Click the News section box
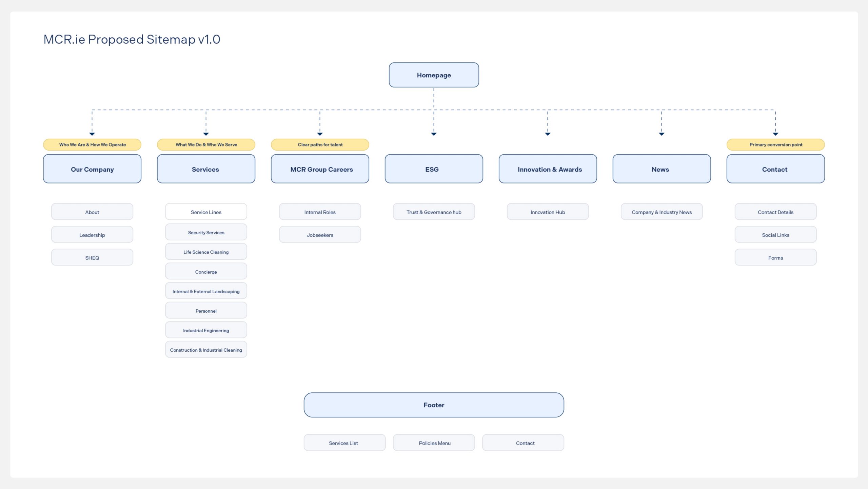 [x=662, y=169]
